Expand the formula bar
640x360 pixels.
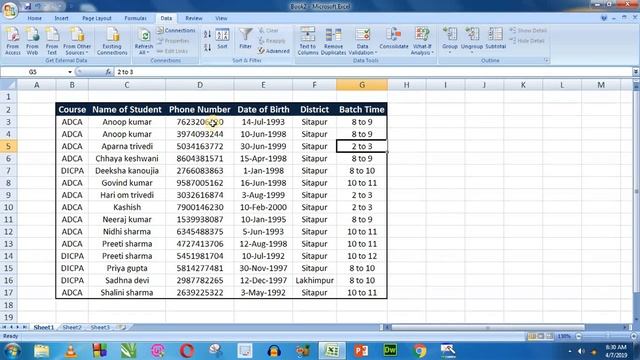636,72
